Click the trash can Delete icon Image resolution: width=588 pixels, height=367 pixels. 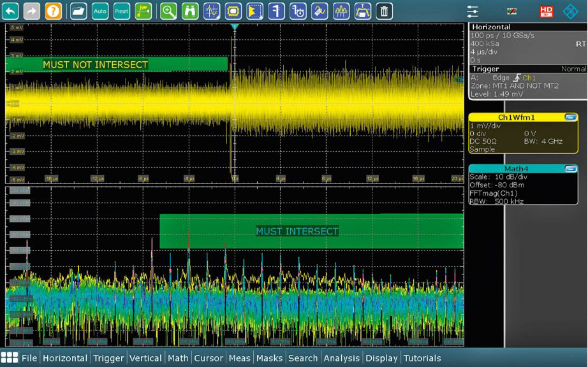(x=383, y=11)
